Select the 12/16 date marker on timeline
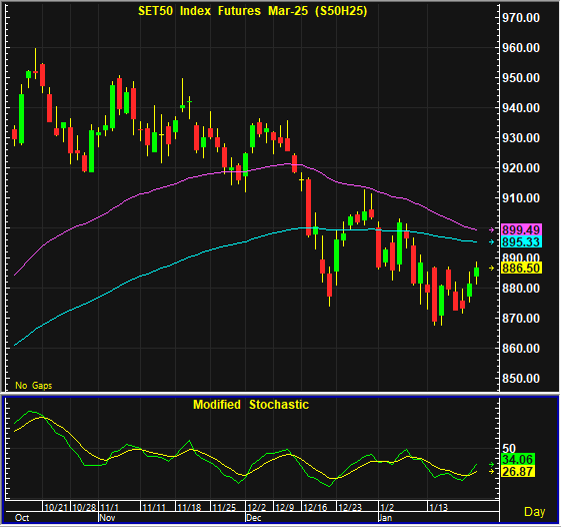This screenshot has height=527, width=561. point(315,507)
